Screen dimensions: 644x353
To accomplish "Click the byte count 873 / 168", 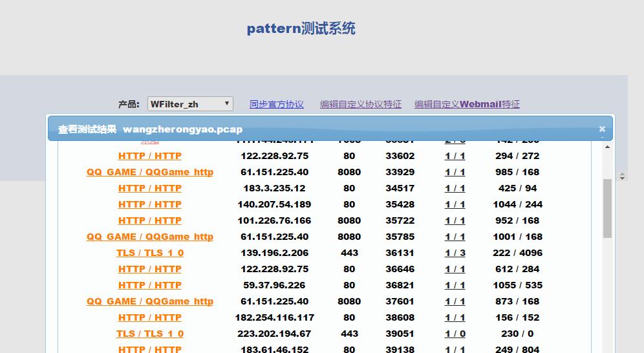I will 517,301.
